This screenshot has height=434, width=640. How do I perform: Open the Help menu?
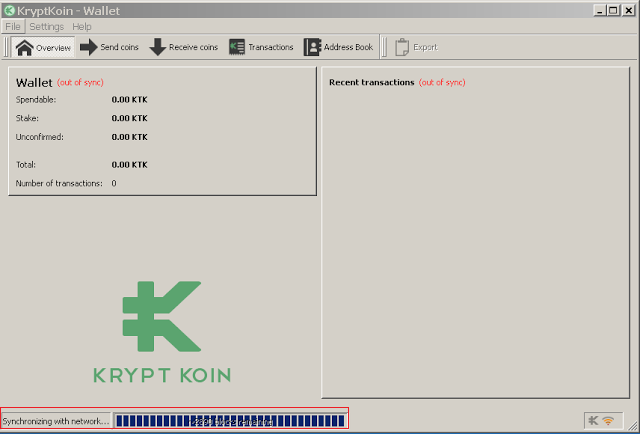click(82, 27)
